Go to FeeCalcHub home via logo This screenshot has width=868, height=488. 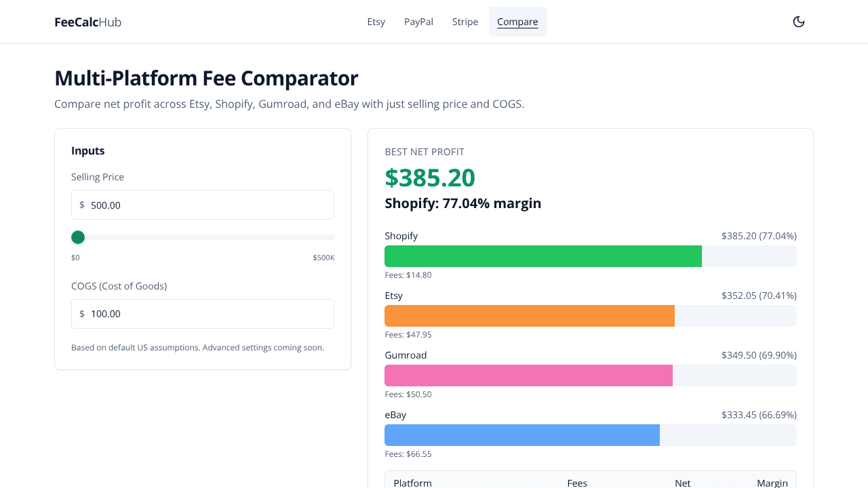tap(88, 22)
